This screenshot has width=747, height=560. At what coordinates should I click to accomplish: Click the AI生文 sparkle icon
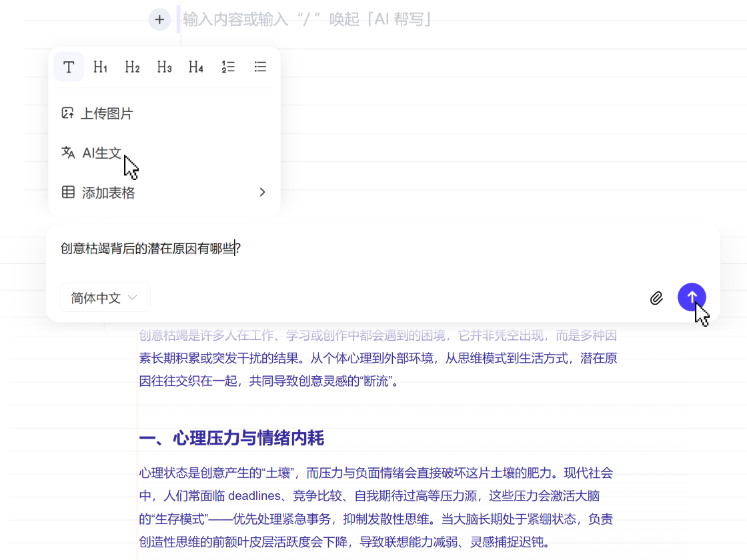point(67,153)
